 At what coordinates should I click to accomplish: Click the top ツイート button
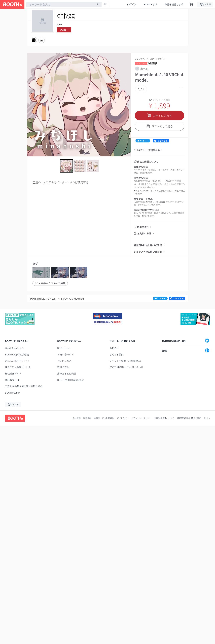143,141
